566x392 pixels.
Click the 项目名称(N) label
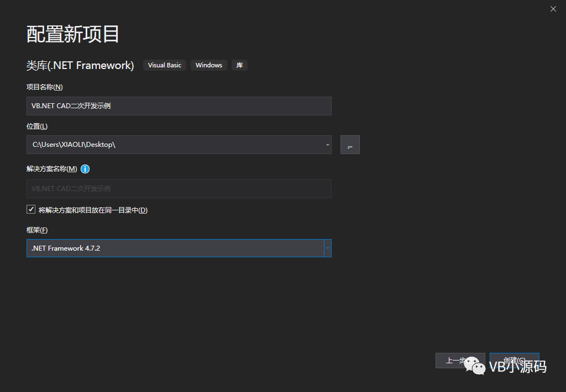(x=44, y=87)
